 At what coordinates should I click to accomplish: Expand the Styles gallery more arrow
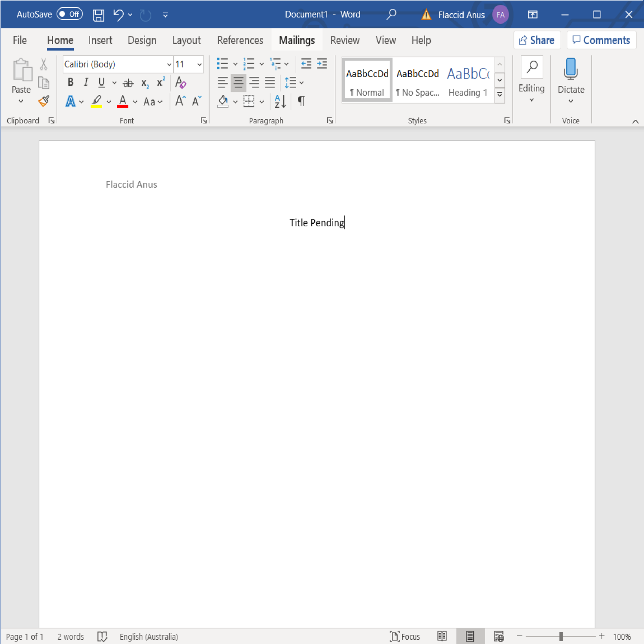[500, 95]
